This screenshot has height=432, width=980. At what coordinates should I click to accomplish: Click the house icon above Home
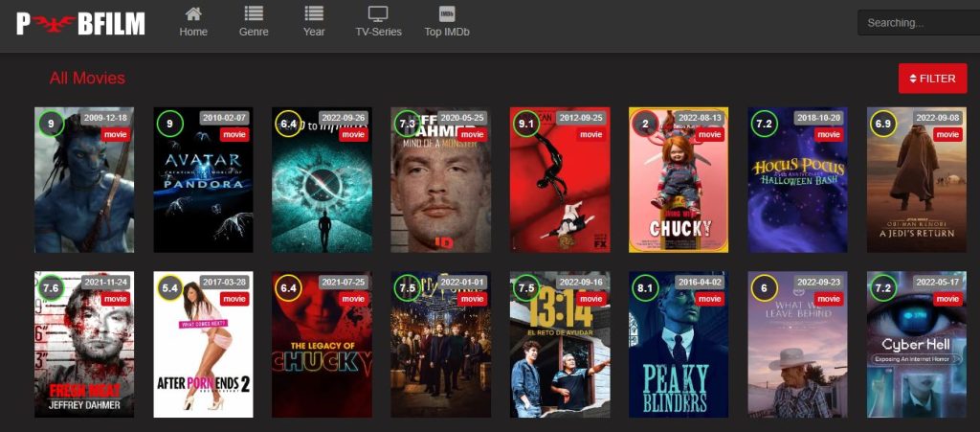coord(193,13)
